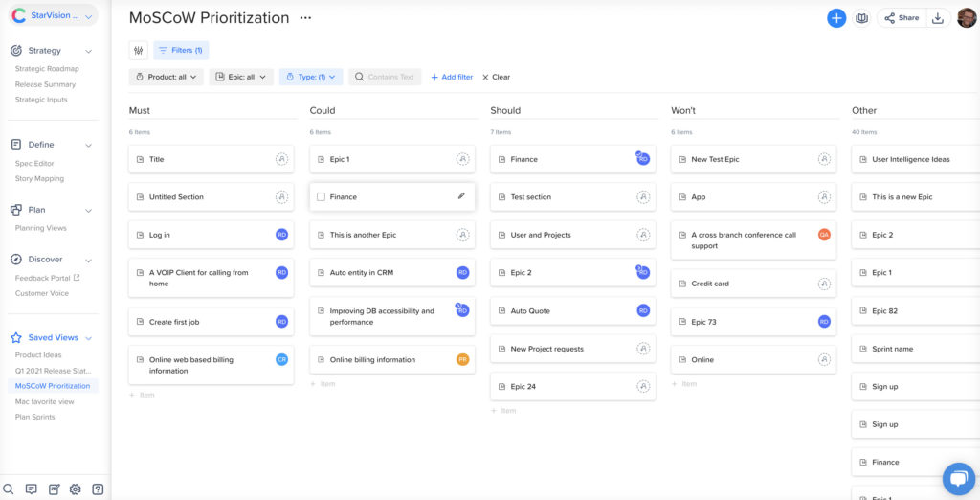The image size is (980, 500).
Task: Open the chat support bubble
Action: 957,478
